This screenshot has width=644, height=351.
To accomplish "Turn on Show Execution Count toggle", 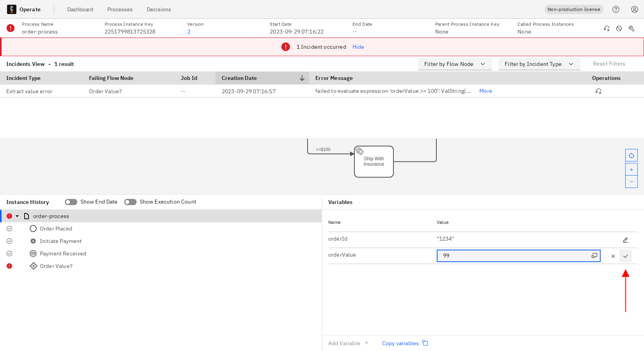I will click(130, 202).
